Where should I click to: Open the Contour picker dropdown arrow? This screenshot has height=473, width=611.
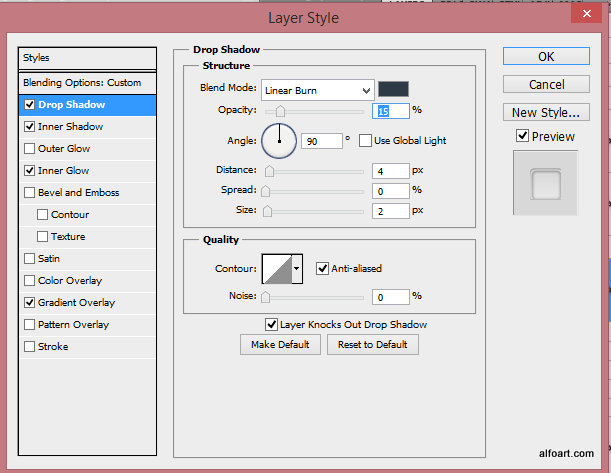coord(299,268)
